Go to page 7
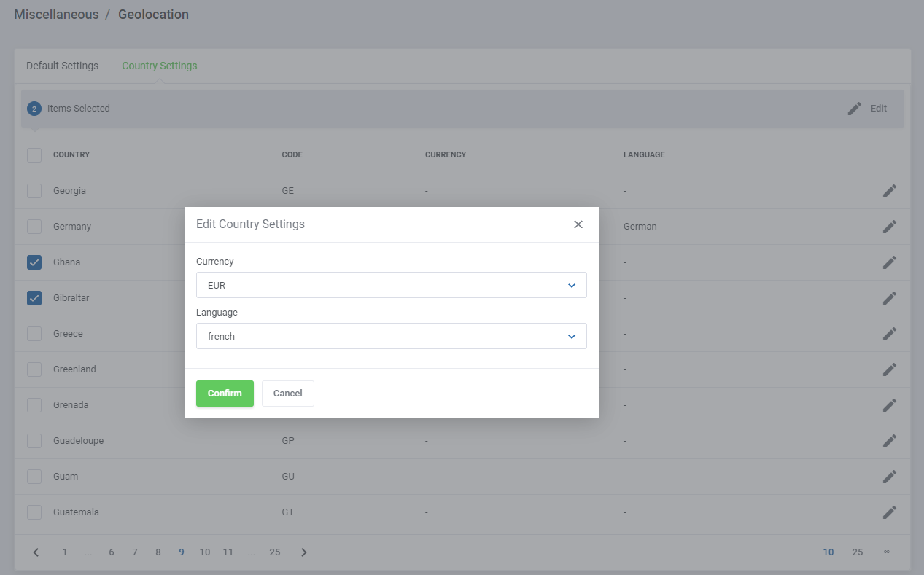 (x=135, y=552)
